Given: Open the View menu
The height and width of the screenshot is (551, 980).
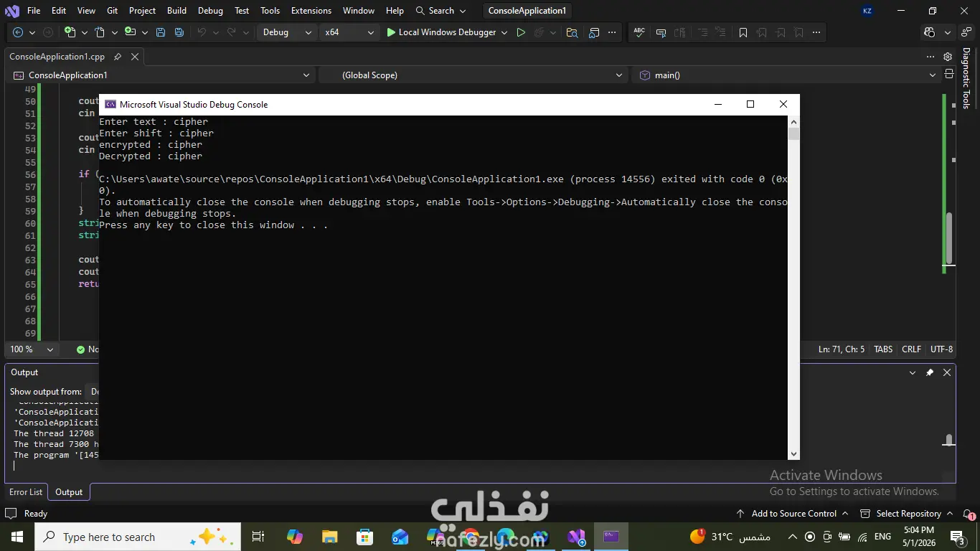Looking at the screenshot, I should (x=86, y=11).
